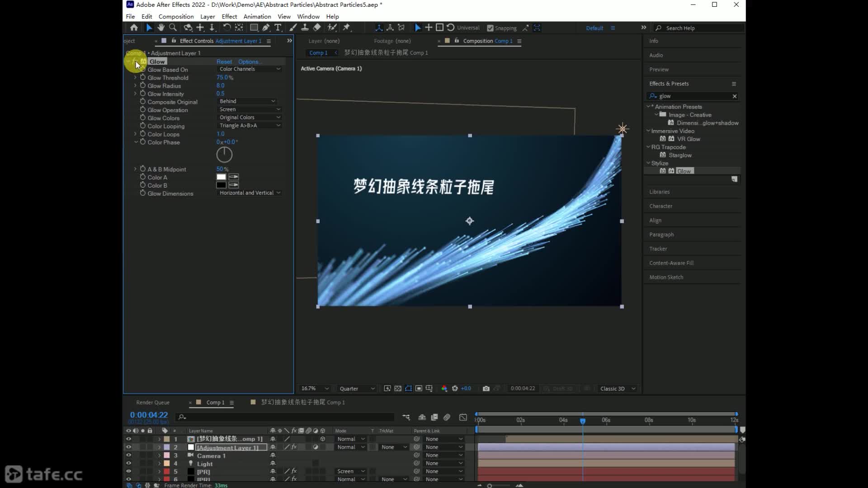This screenshot has height=488, width=868.
Task: Select the Zoom tool magnifier
Action: [173, 28]
